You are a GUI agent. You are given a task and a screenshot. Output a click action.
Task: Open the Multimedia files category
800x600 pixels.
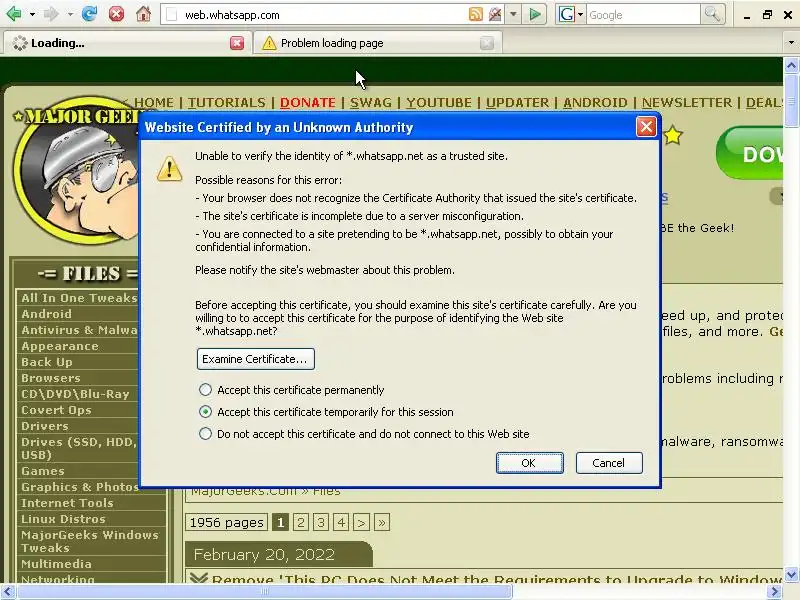[x=56, y=564]
